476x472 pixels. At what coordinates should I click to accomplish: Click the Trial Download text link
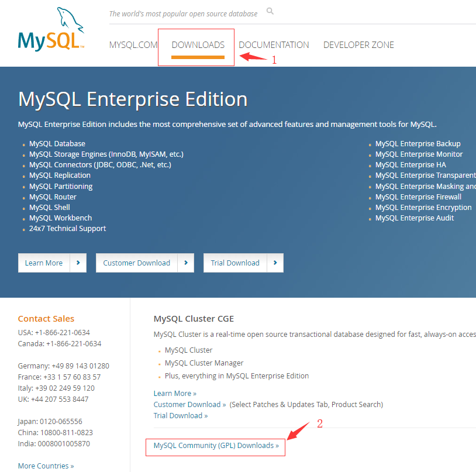pyautogui.click(x=180, y=415)
